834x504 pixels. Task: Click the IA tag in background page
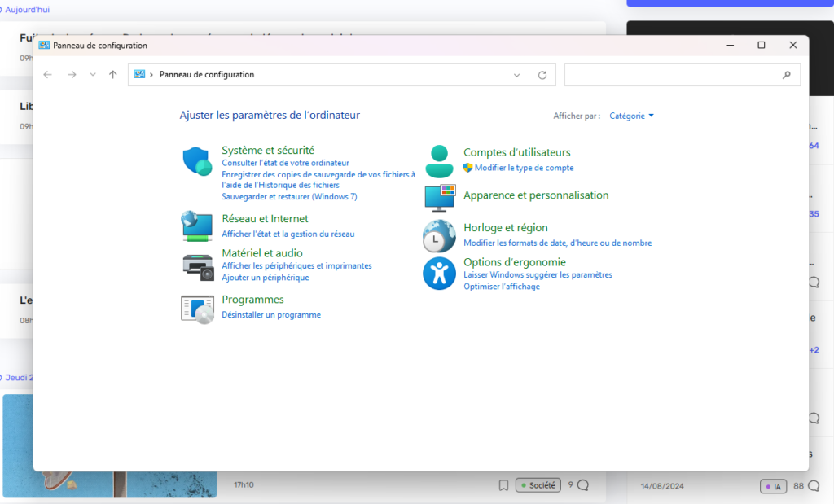pyautogui.click(x=774, y=486)
